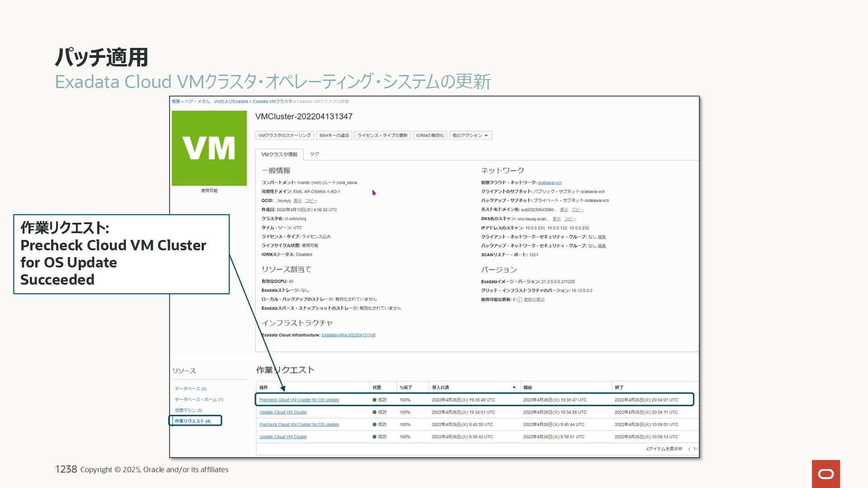Open the 他のアクション dropdown menu

[x=470, y=136]
